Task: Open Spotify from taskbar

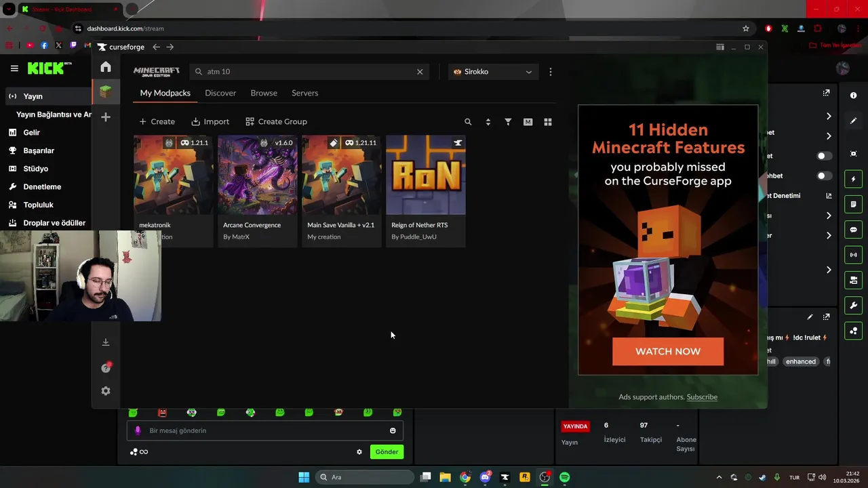Action: (564, 477)
